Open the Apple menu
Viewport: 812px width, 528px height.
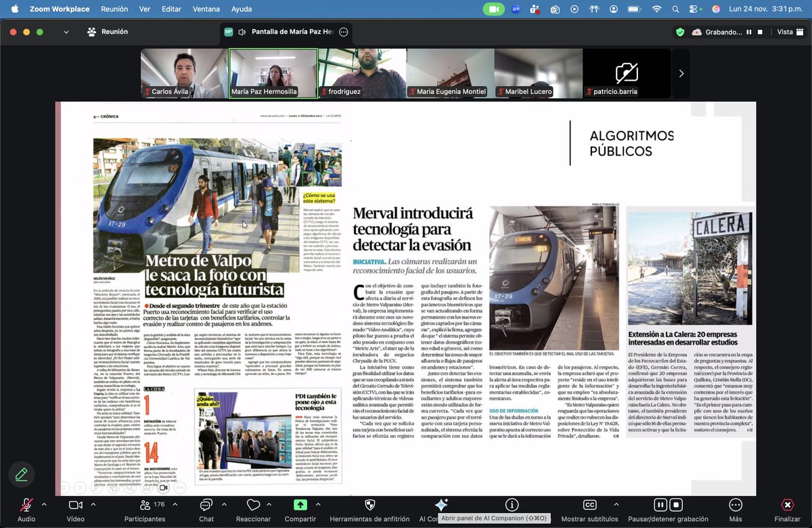pyautogui.click(x=15, y=9)
